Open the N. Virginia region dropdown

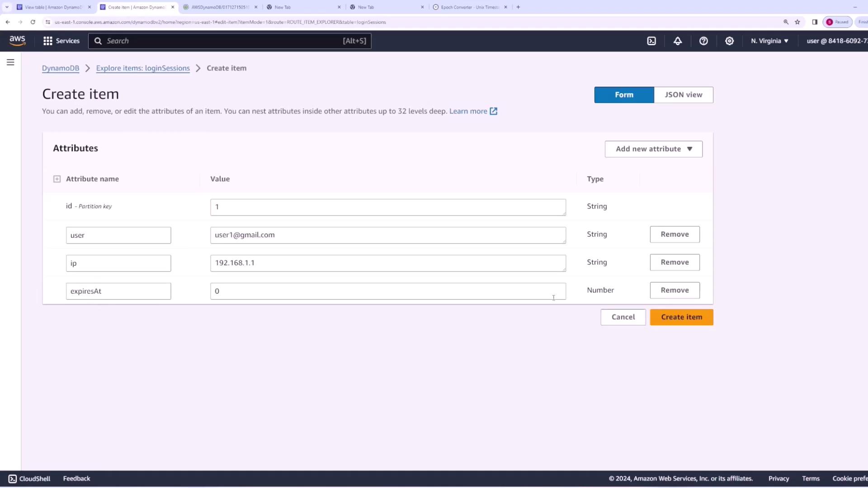pos(769,41)
